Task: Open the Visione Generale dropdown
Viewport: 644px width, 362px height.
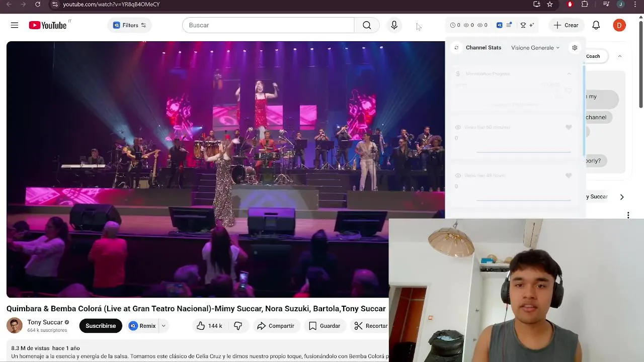Action: click(535, 48)
